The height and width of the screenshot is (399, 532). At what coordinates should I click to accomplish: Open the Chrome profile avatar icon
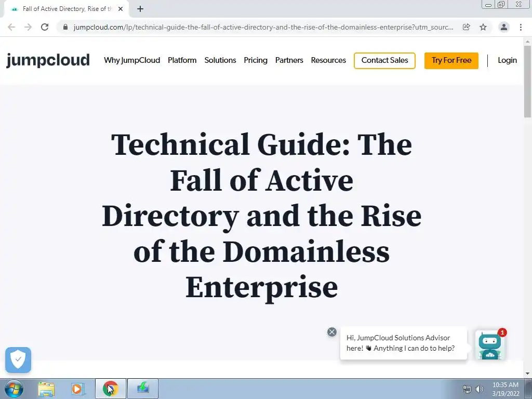(x=504, y=27)
